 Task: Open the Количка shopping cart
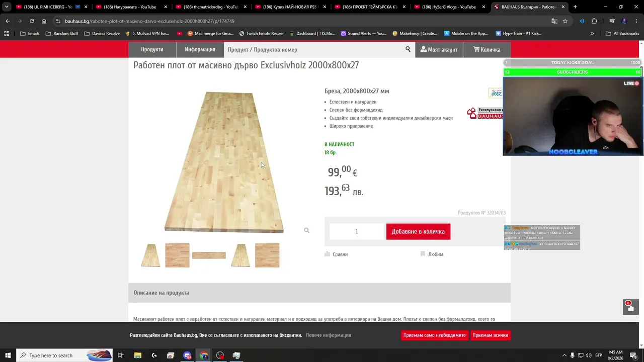pos(487,49)
